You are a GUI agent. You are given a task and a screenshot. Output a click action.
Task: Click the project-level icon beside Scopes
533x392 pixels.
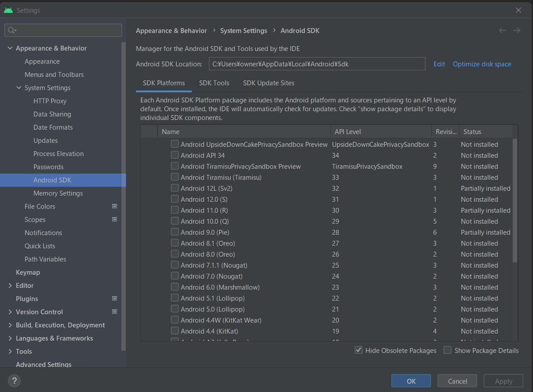pyautogui.click(x=114, y=219)
